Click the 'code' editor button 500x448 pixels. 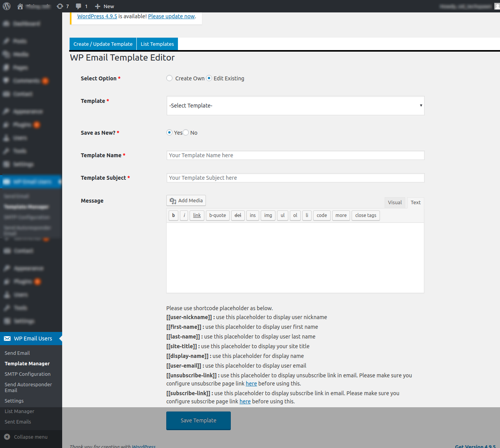(322, 215)
